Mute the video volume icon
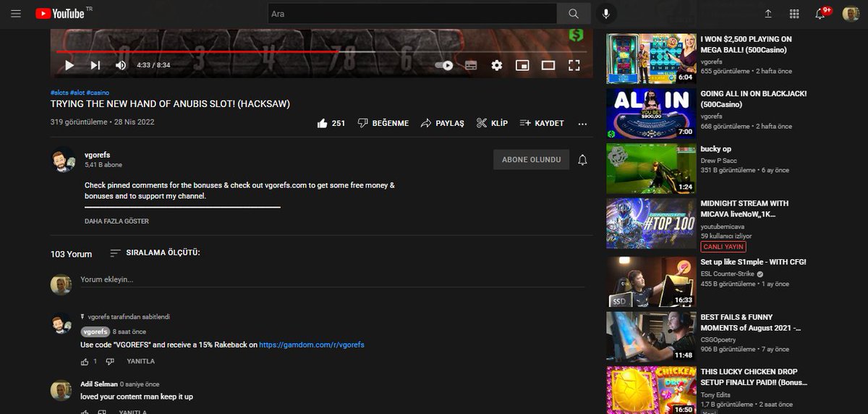 (121, 65)
